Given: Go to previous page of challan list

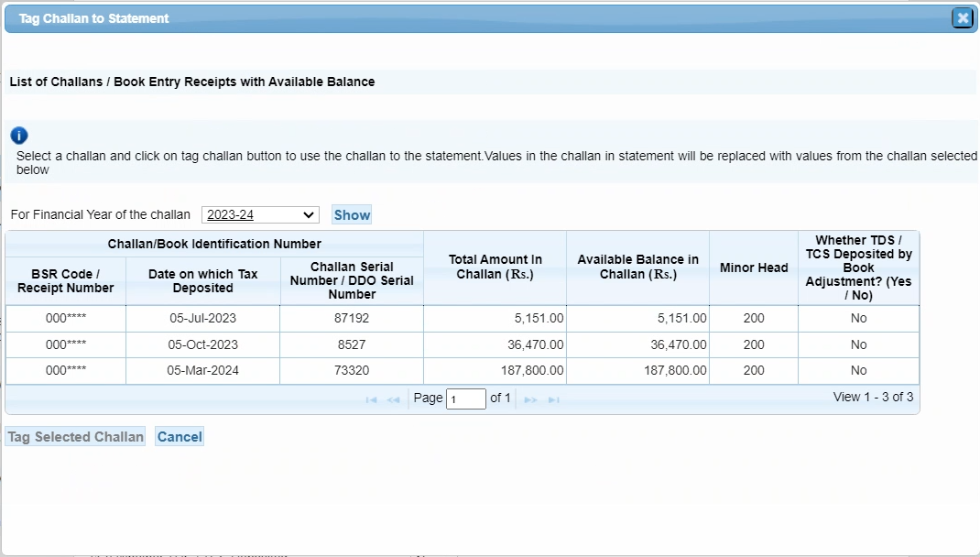Looking at the screenshot, I should tap(393, 399).
